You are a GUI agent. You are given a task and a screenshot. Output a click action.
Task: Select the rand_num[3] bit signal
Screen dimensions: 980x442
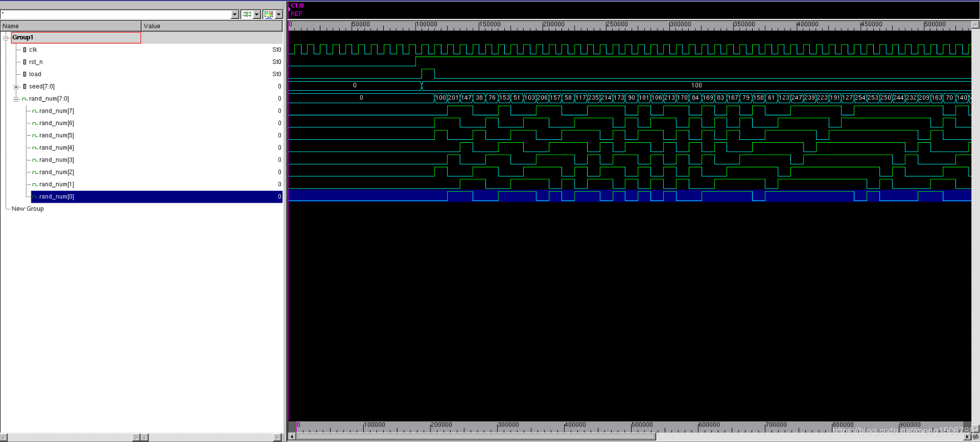(57, 160)
